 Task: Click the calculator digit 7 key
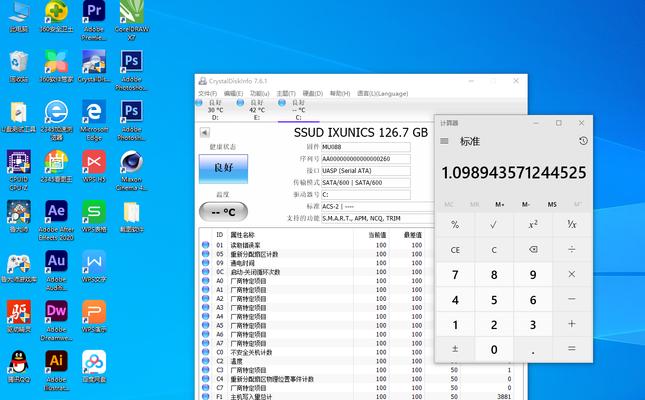tap(455, 274)
